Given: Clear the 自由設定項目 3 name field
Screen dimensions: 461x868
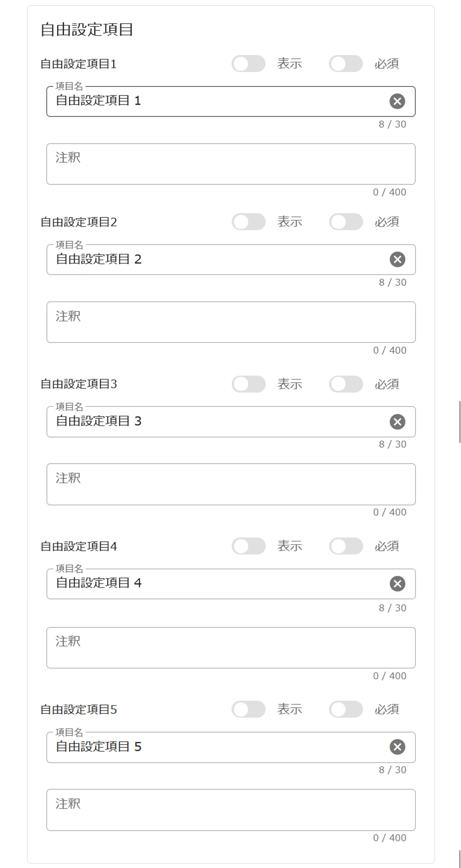Looking at the screenshot, I should point(397,421).
